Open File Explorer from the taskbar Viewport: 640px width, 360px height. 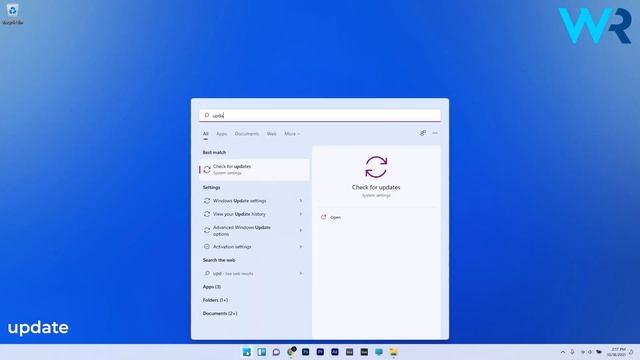click(393, 352)
